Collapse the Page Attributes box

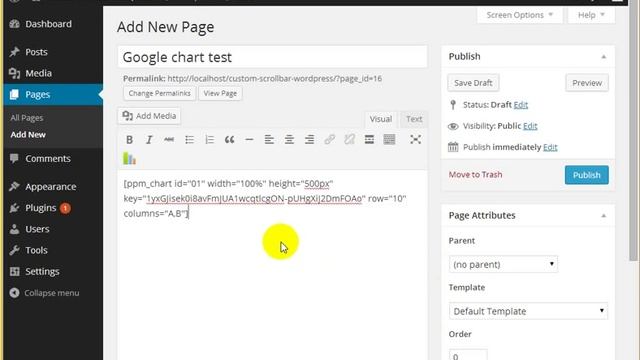pyautogui.click(x=604, y=216)
